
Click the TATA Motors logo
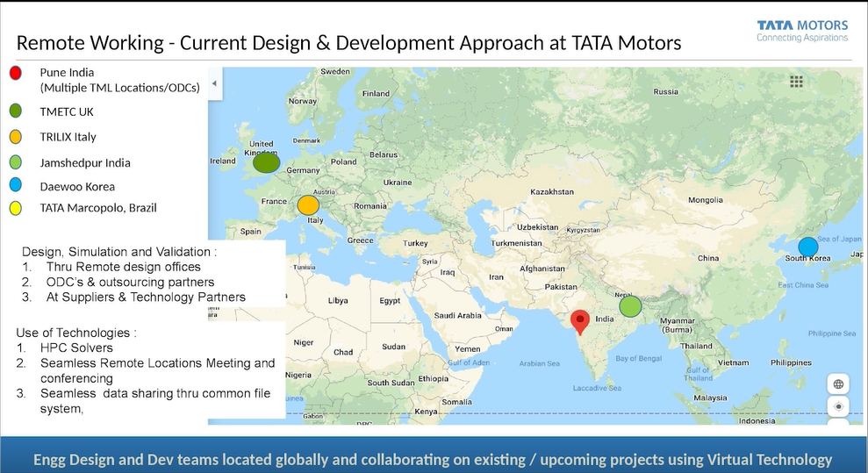[802, 30]
